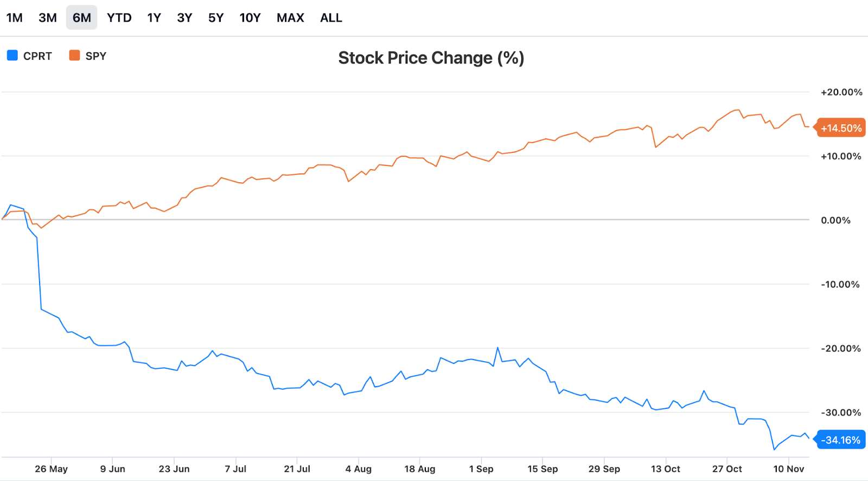Toggle the CPRT series label

tap(37, 56)
